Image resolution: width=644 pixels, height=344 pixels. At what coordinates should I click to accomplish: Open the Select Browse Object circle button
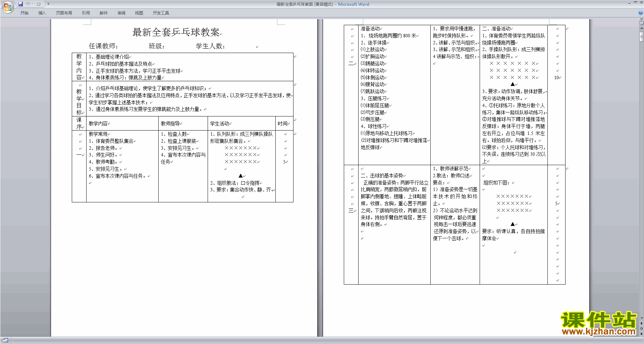click(642, 329)
